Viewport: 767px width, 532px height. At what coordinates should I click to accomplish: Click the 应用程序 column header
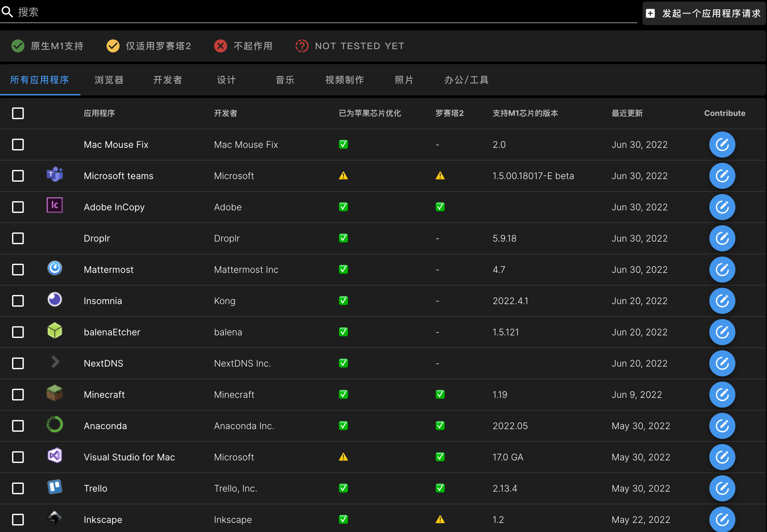click(x=99, y=113)
